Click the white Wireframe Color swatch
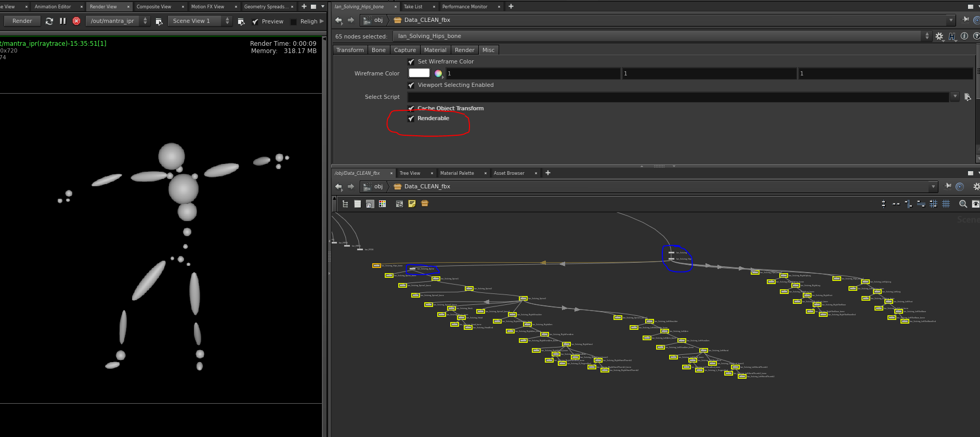Image resolution: width=980 pixels, height=437 pixels. [419, 73]
